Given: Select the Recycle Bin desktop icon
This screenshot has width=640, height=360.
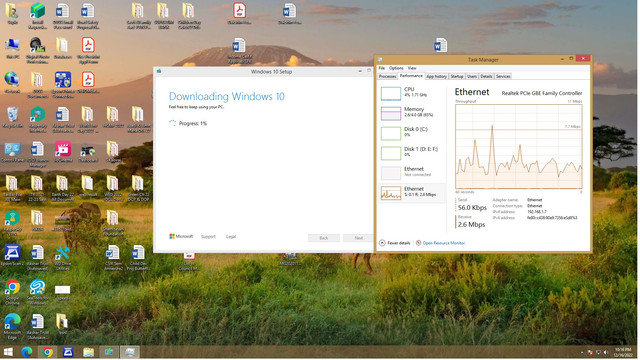Looking at the screenshot, I should (x=13, y=117).
